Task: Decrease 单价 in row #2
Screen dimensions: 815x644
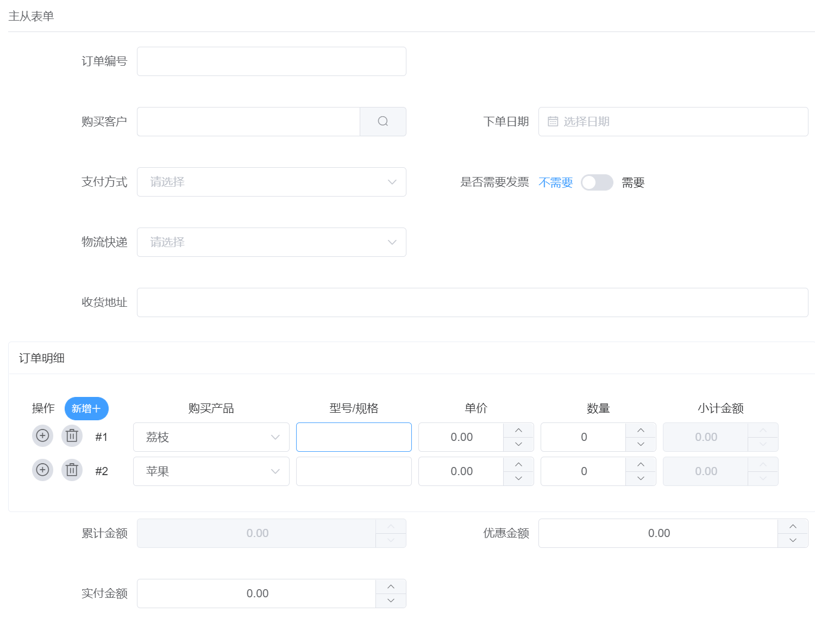Action: coord(518,478)
